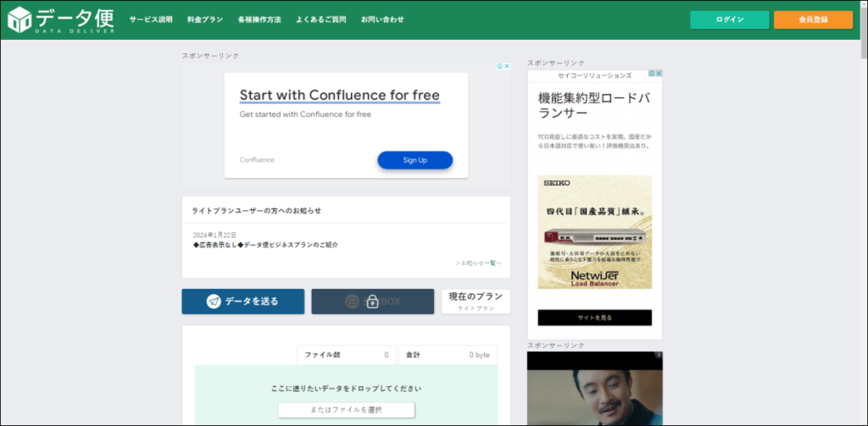Click the Confluence ad info icon
868x426 pixels.
point(500,66)
